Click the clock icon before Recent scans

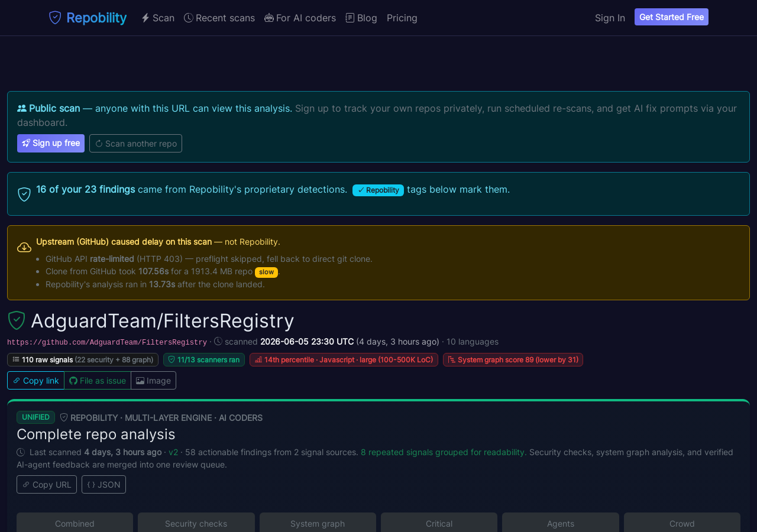189,18
